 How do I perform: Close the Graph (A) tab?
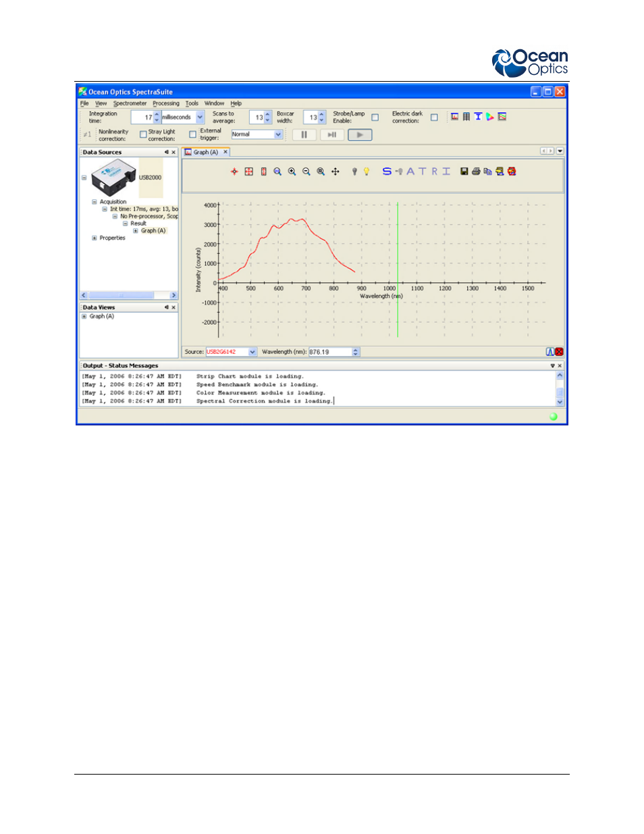[225, 153]
